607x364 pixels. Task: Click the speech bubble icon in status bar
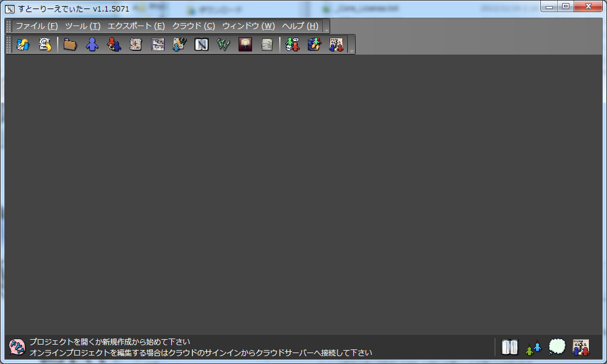click(x=557, y=347)
